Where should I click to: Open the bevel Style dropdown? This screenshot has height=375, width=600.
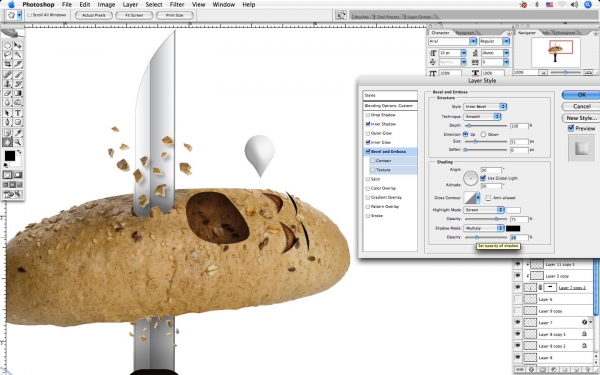pyautogui.click(x=485, y=106)
